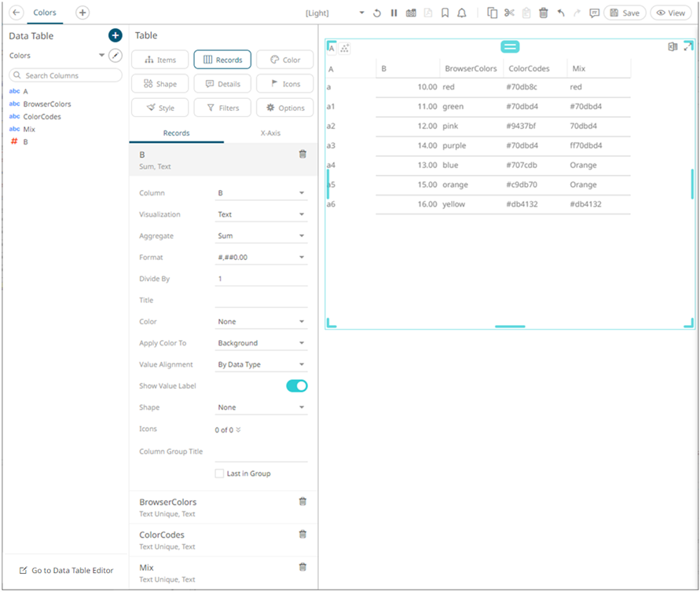Select the Colors dashboard tab

[45, 13]
